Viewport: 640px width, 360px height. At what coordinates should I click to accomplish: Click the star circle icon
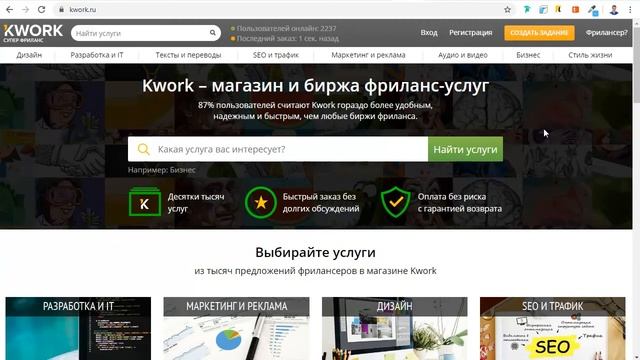point(260,202)
